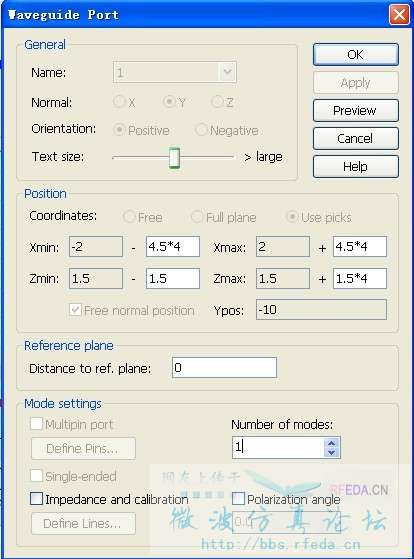The image size is (414, 559).
Task: Click the Preview button
Action: point(356,111)
